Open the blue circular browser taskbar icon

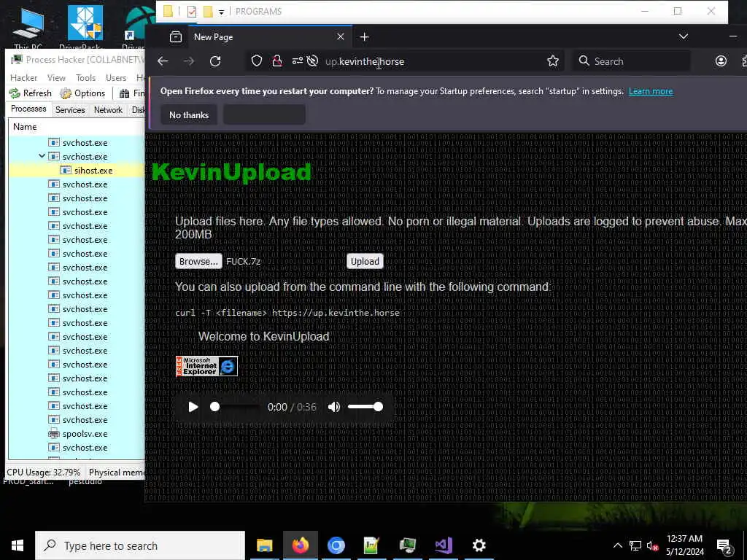pos(336,545)
